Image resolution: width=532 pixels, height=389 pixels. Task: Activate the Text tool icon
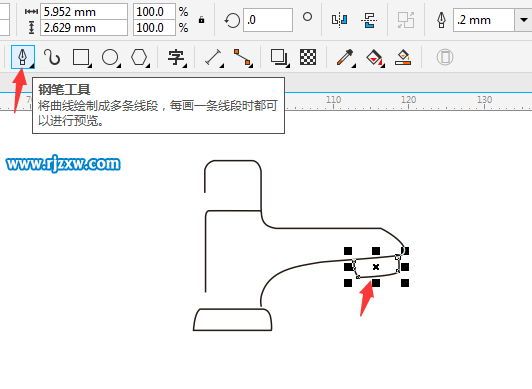[176, 57]
